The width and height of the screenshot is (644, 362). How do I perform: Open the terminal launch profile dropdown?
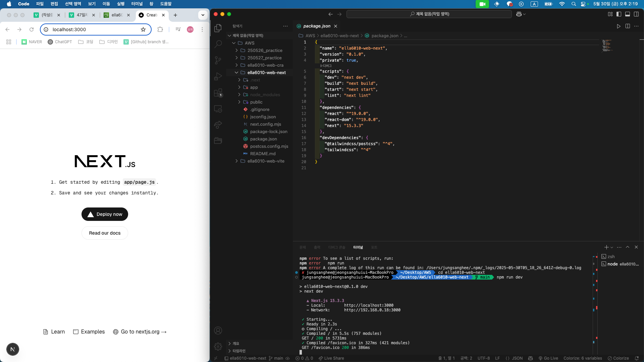click(612, 247)
